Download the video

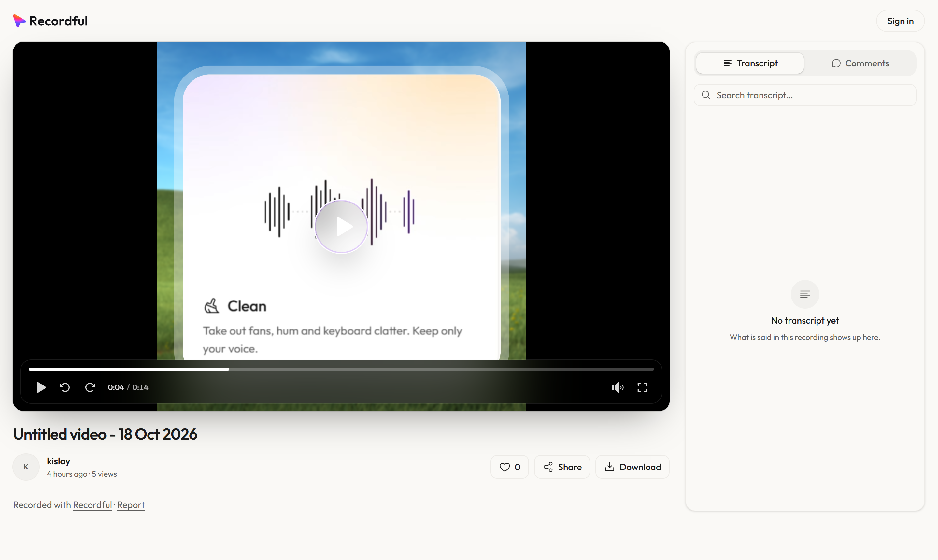[x=632, y=467]
